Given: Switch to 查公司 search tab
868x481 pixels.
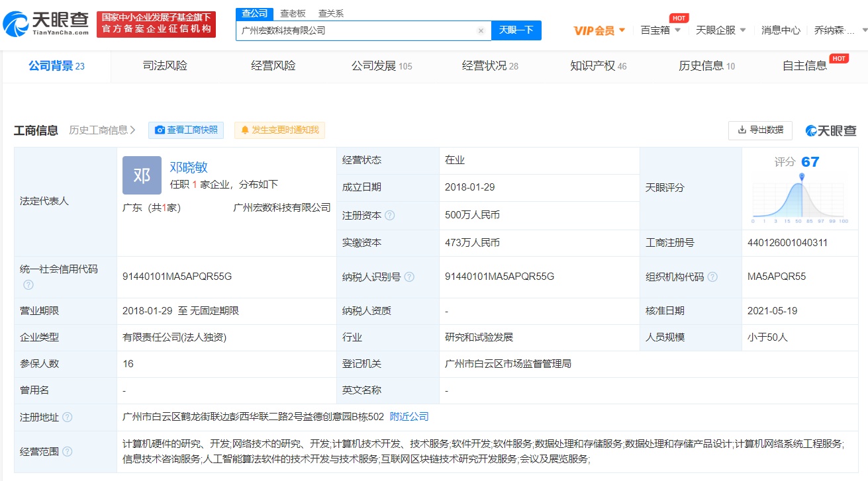Looking at the screenshot, I should pos(255,13).
